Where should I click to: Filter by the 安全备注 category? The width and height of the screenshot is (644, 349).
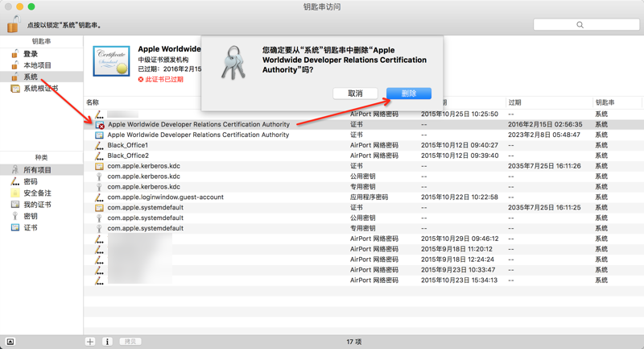tap(37, 193)
